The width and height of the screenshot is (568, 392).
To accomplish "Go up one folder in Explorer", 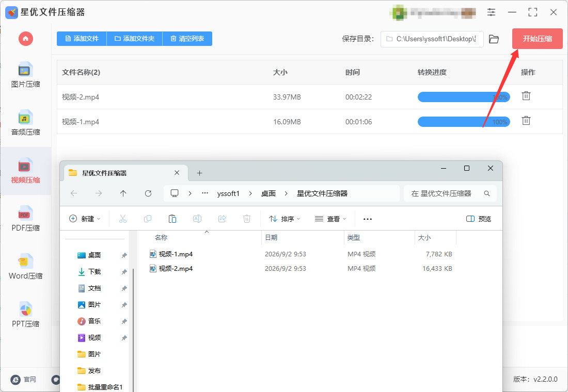I will tap(123, 193).
